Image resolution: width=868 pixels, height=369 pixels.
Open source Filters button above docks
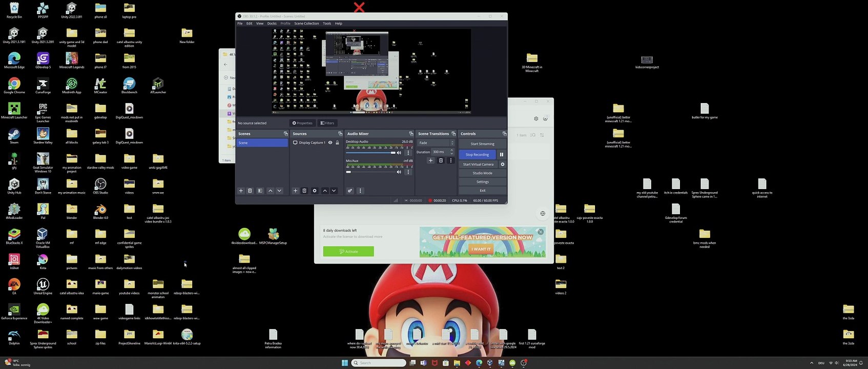(x=327, y=123)
